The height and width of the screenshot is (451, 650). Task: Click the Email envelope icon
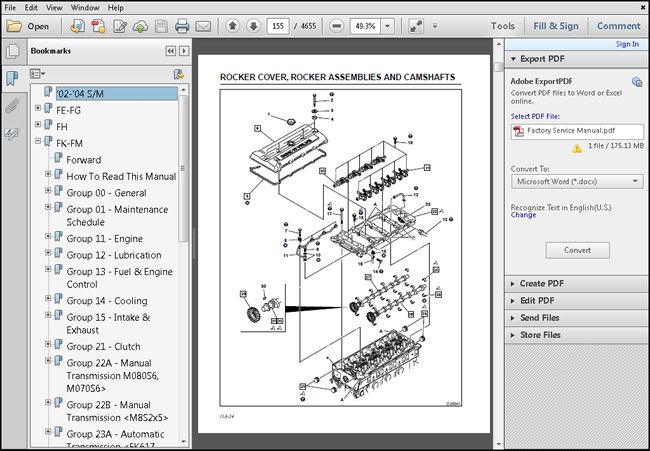(203, 27)
